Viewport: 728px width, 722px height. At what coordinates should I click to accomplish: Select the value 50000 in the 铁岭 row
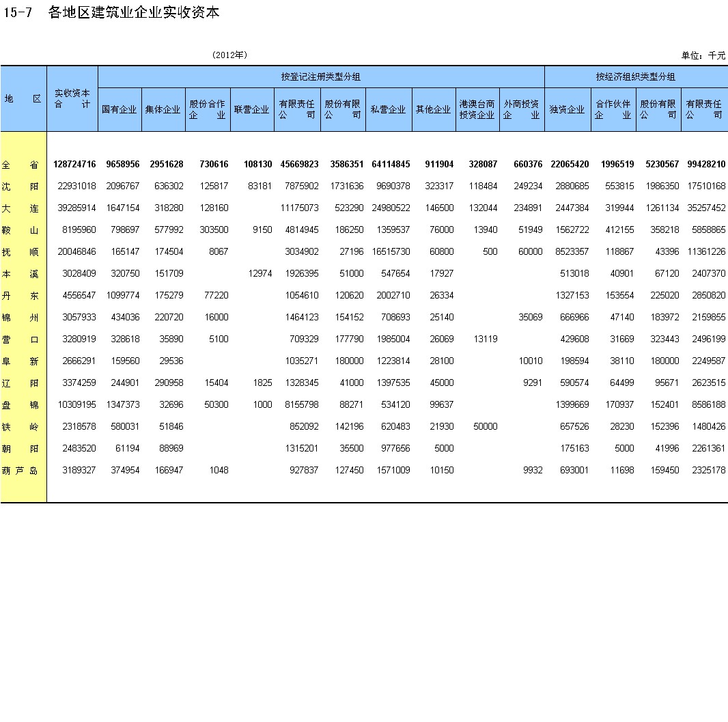(485, 426)
